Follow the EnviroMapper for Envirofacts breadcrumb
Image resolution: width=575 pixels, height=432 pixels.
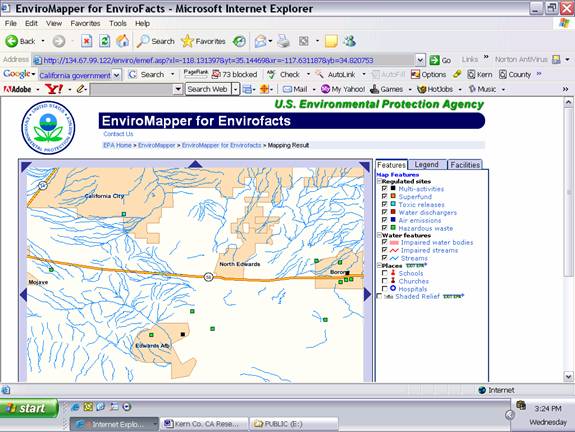click(x=221, y=145)
